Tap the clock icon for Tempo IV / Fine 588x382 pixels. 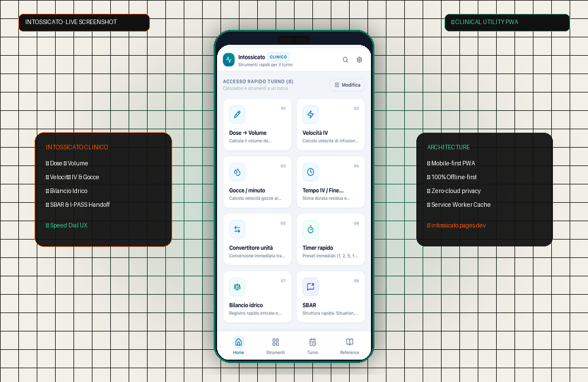click(x=311, y=172)
